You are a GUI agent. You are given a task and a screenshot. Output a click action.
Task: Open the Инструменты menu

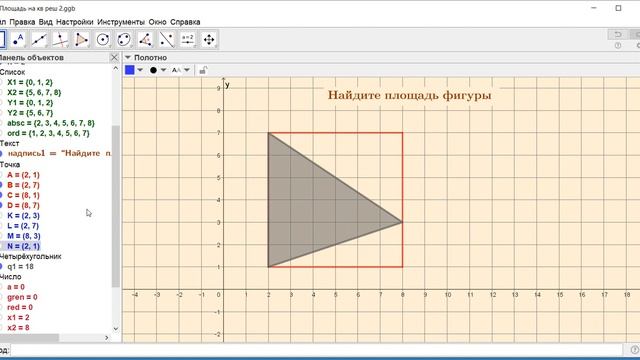coord(121,22)
